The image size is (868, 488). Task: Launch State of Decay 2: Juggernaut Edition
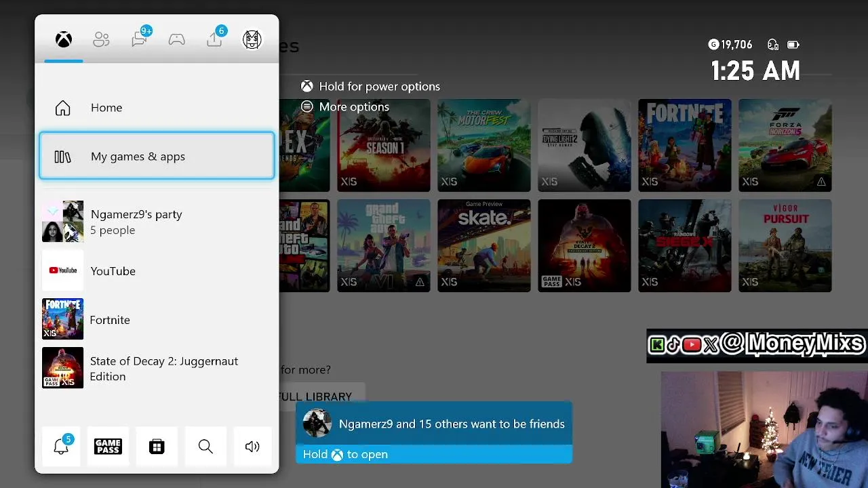[157, 368]
